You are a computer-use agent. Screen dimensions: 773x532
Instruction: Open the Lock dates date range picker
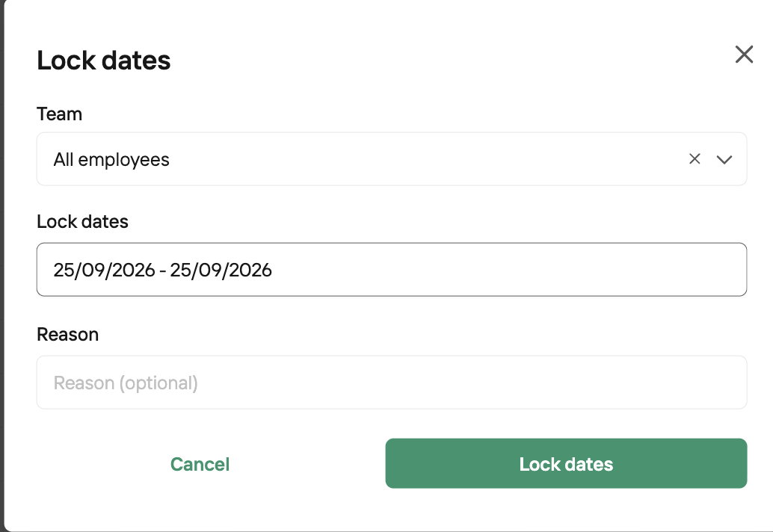[392, 270]
